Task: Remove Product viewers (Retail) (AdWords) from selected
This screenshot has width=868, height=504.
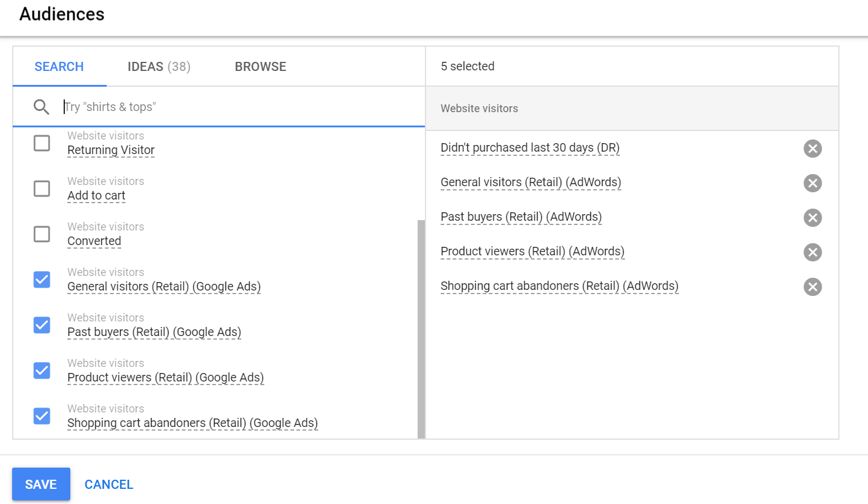Action: point(812,252)
